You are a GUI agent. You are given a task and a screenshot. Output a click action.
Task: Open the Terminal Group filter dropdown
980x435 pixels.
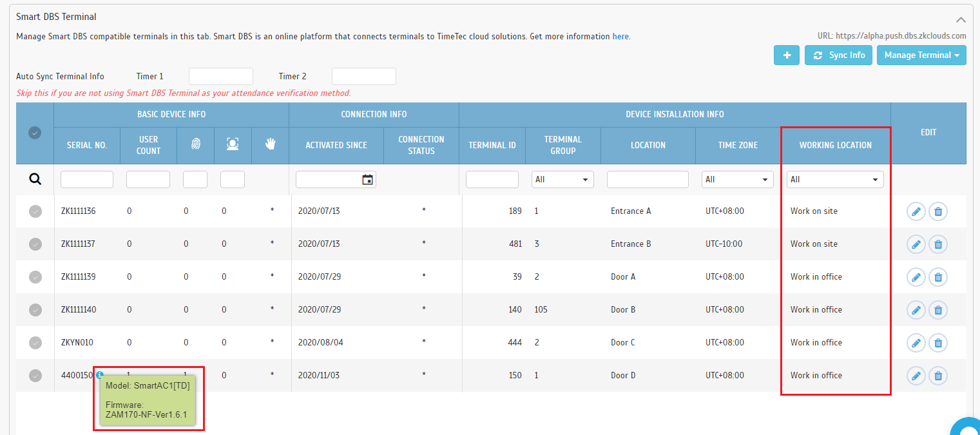click(562, 180)
